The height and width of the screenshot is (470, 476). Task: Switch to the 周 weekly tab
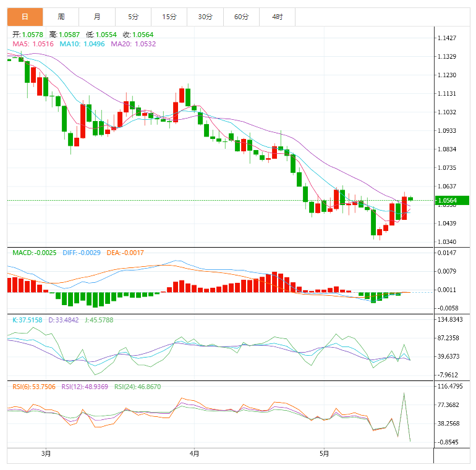tap(61, 17)
